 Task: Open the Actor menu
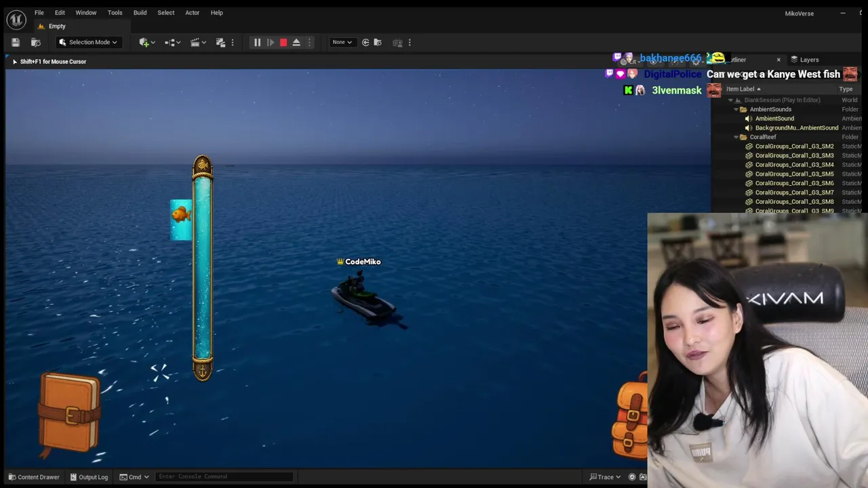point(192,12)
